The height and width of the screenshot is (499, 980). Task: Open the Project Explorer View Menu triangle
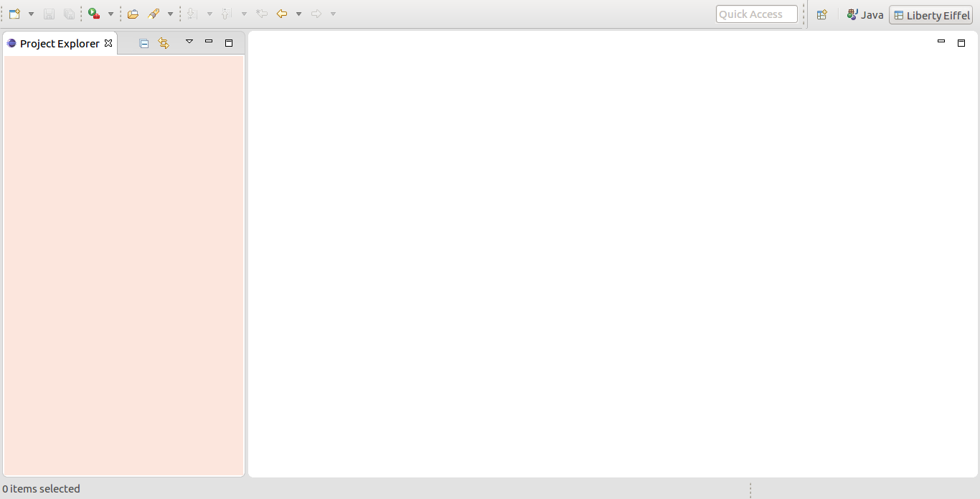tap(189, 42)
